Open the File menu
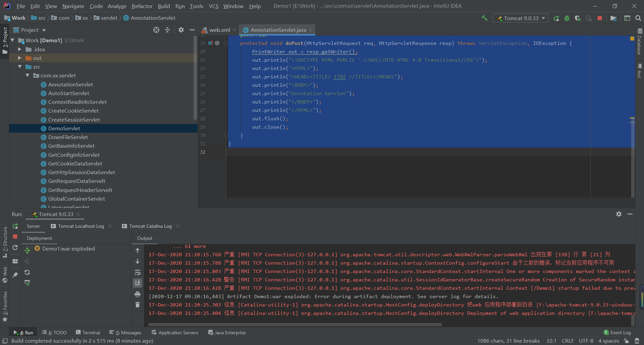Image resolution: width=644 pixels, height=345 pixels. 21,6
